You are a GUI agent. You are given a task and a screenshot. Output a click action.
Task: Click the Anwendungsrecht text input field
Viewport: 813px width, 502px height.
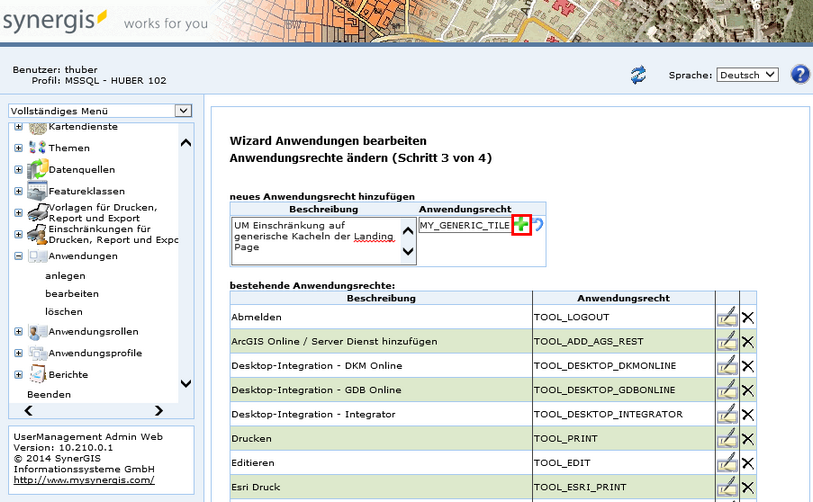465,226
